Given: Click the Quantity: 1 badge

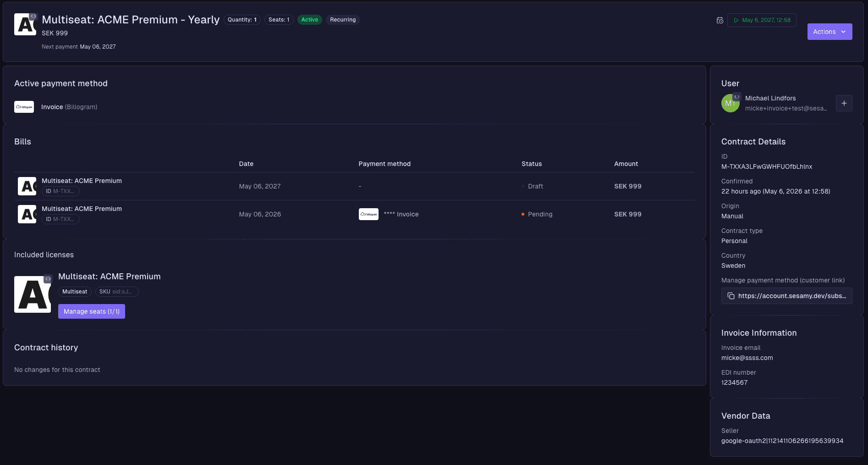Looking at the screenshot, I should [242, 20].
